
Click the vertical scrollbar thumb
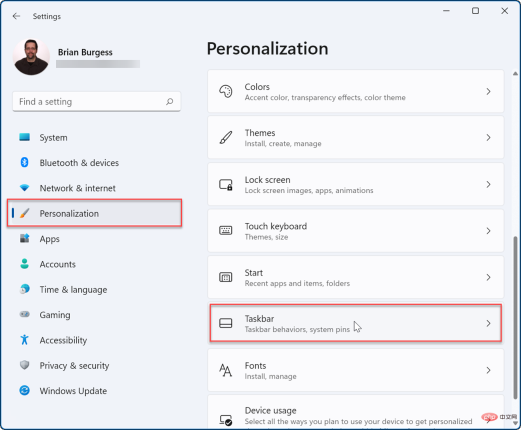point(515,317)
